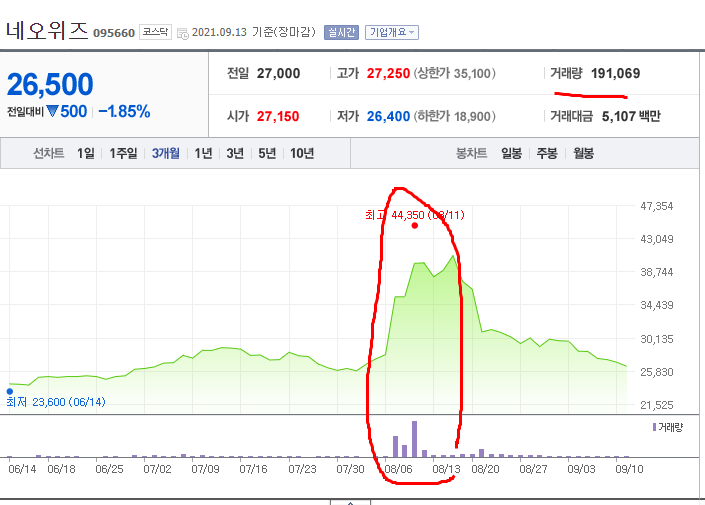Click the red 최고 44,350 high marker dot
The height and width of the screenshot is (505, 705).
(415, 225)
